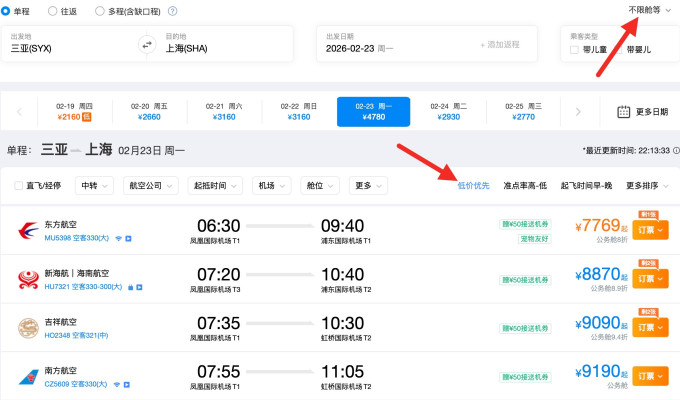Click the 06:30 departure time
This screenshot has width=680, height=400.
219,226
